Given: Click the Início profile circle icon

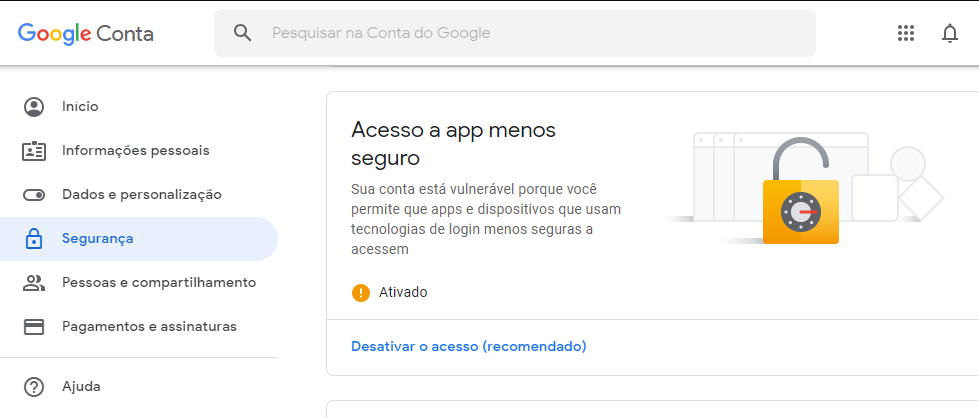Looking at the screenshot, I should 34,107.
